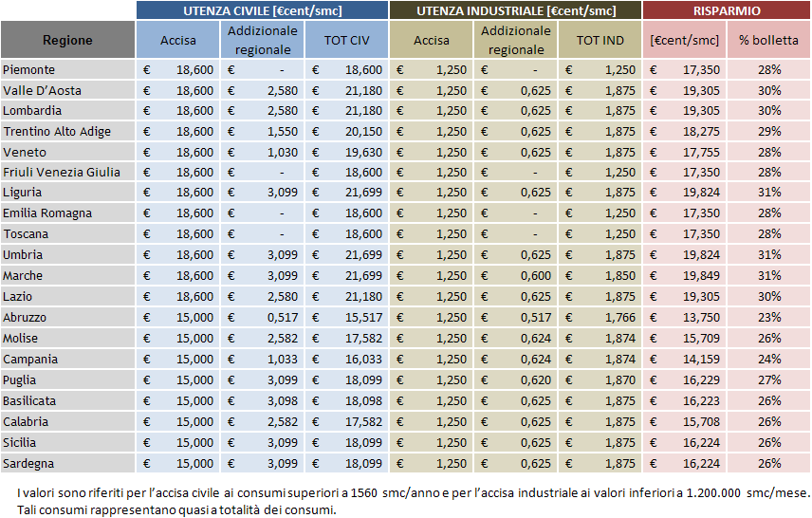Select the TOT IND column header

coord(600,40)
